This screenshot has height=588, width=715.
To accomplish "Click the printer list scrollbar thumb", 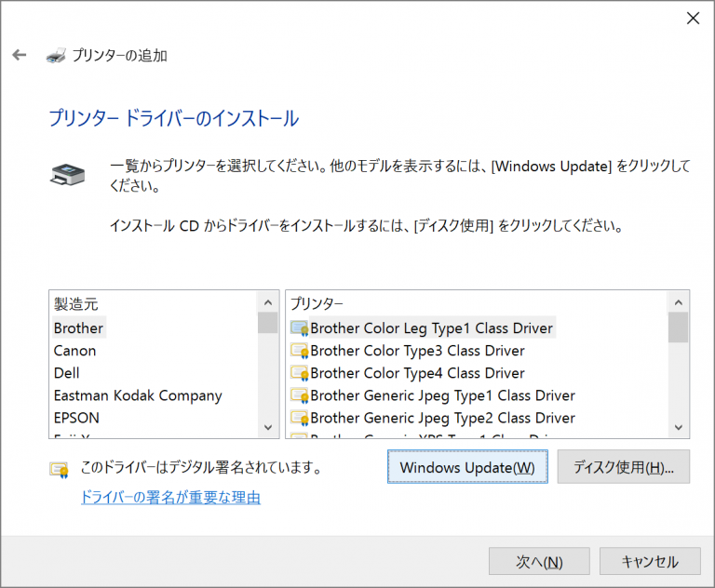I will point(678,327).
